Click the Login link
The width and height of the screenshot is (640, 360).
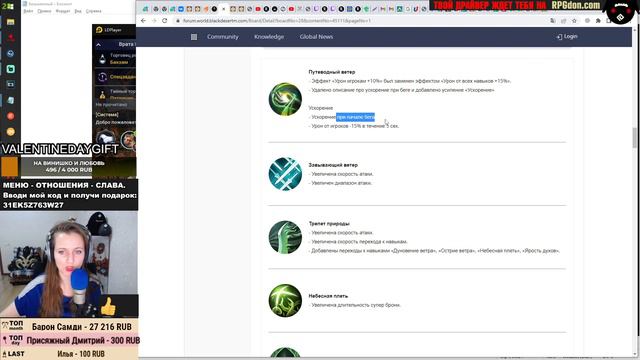(x=567, y=36)
